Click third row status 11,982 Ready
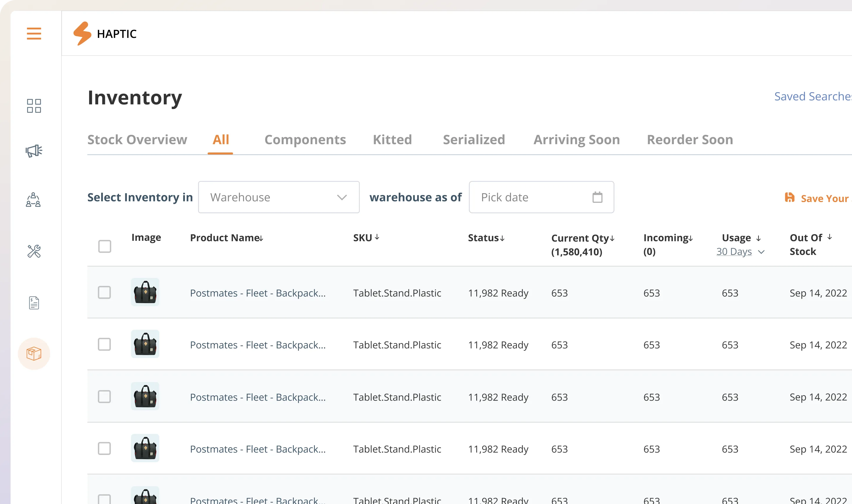Viewport: 852px width, 504px height. [498, 397]
